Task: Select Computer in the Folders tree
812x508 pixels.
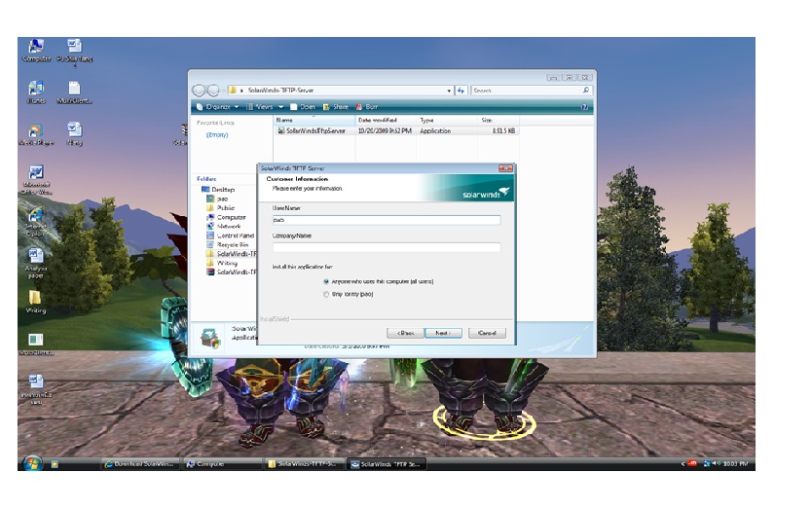Action: point(231,217)
